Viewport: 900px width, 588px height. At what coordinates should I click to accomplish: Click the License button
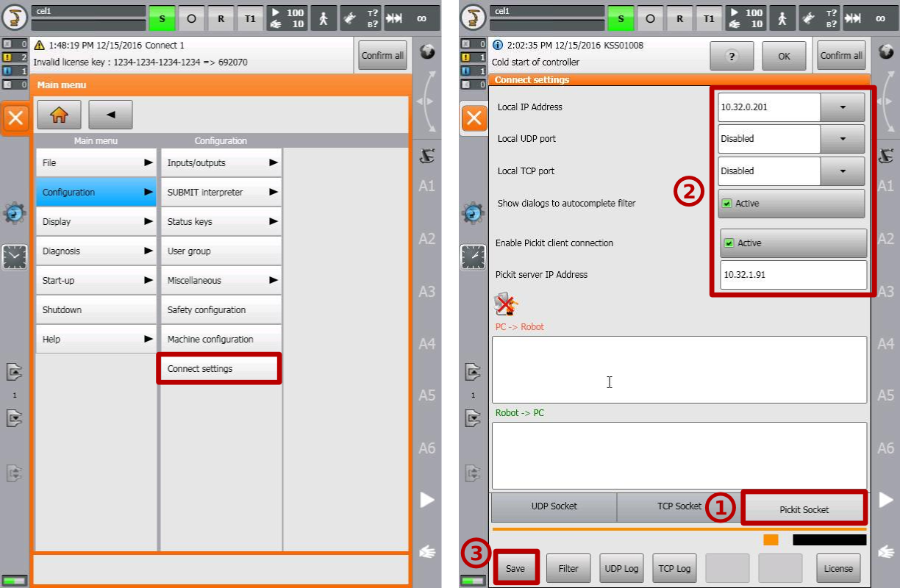[838, 568]
